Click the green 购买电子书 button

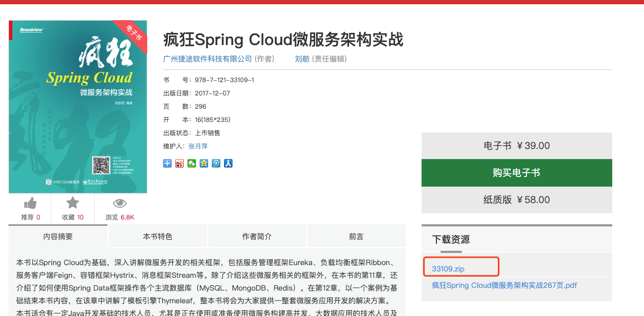tap(516, 173)
